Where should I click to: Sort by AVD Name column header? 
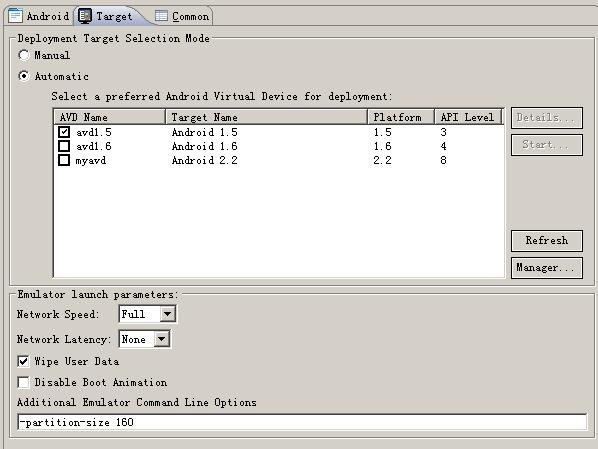tap(110, 117)
